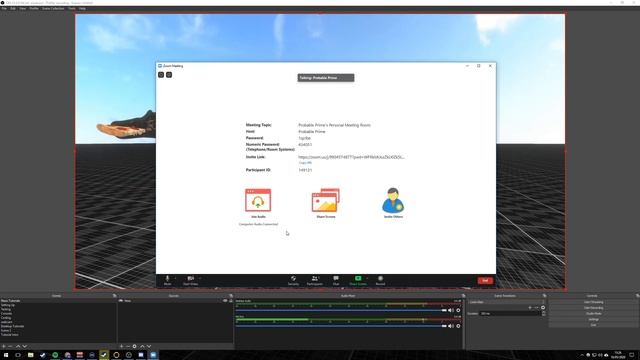
Task: Click Start Streaming in Controls
Action: 593,302
